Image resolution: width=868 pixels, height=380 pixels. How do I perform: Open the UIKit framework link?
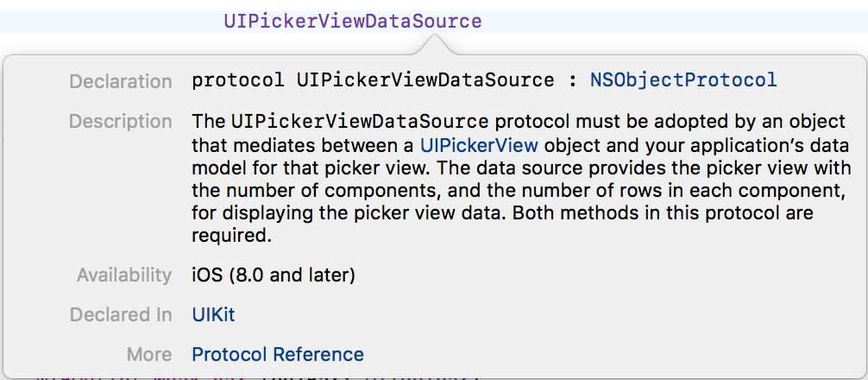point(213,315)
